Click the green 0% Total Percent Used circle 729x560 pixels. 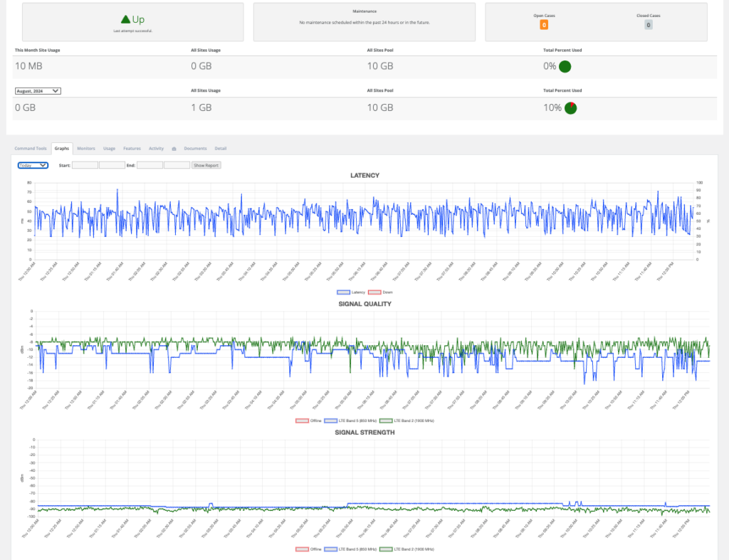tap(565, 66)
